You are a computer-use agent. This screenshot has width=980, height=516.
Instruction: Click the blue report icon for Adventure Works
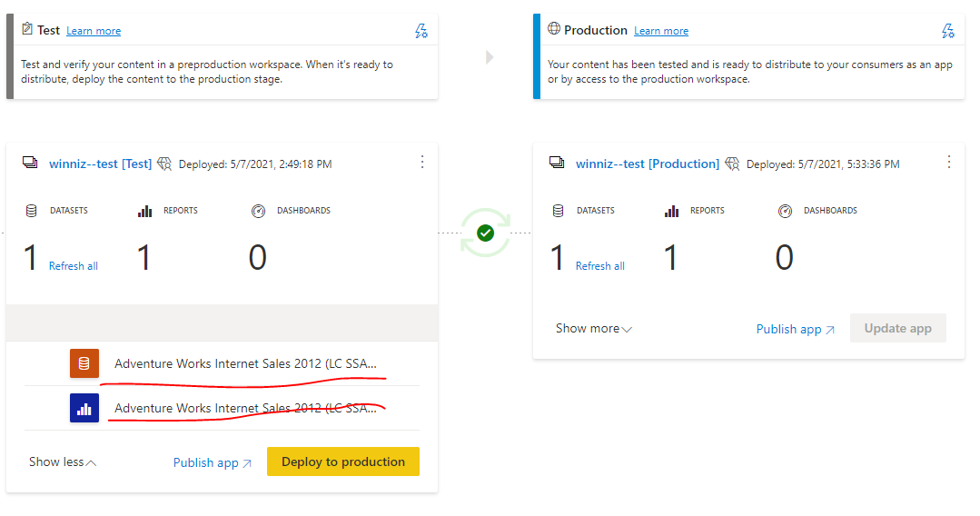pyautogui.click(x=84, y=408)
